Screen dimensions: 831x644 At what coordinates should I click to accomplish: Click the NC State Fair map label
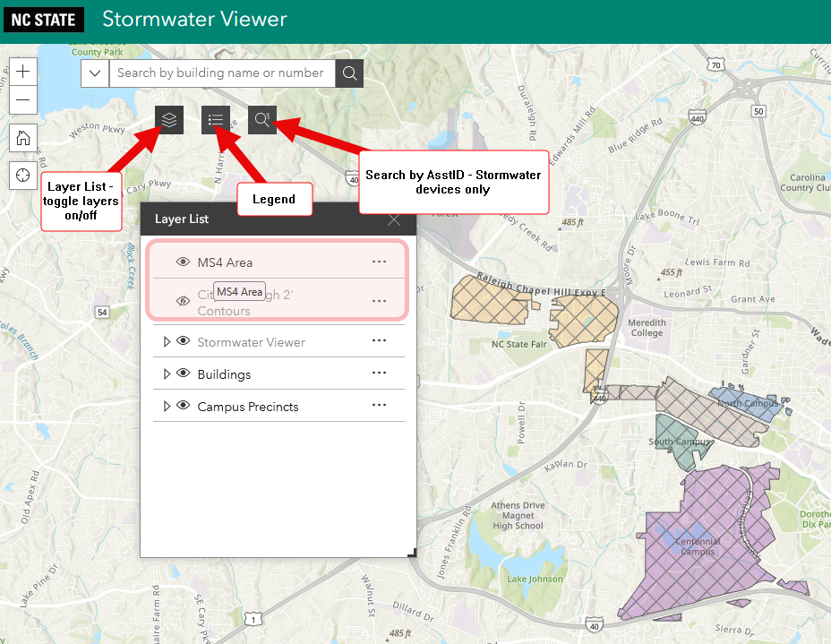(518, 344)
